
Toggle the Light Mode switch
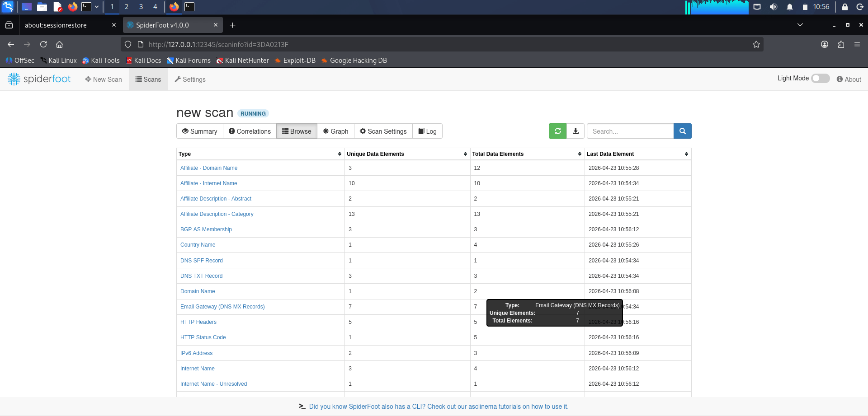point(821,78)
